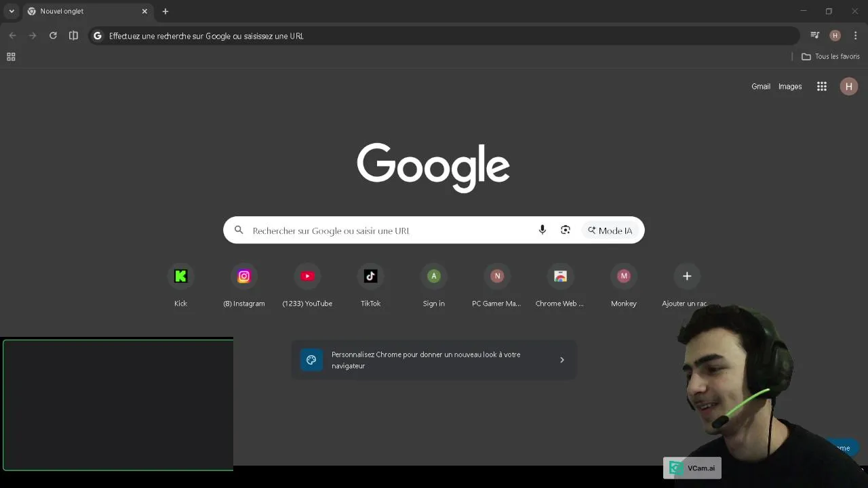
Task: Open Google account avatar on page
Action: click(849, 86)
